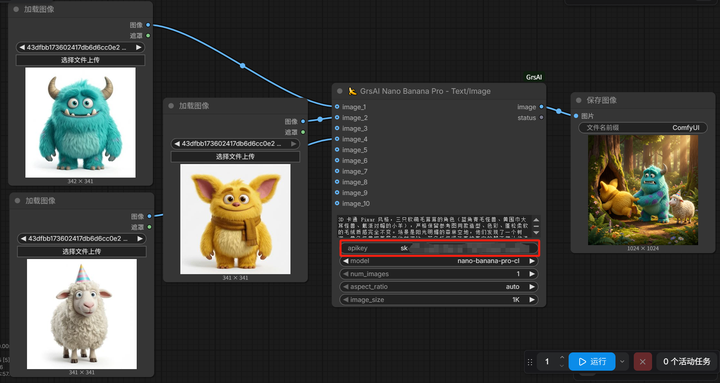This screenshot has width=720, height=383.
Task: Click the link midpoint dot on the image_1 wire
Action: pyautogui.click(x=242, y=66)
